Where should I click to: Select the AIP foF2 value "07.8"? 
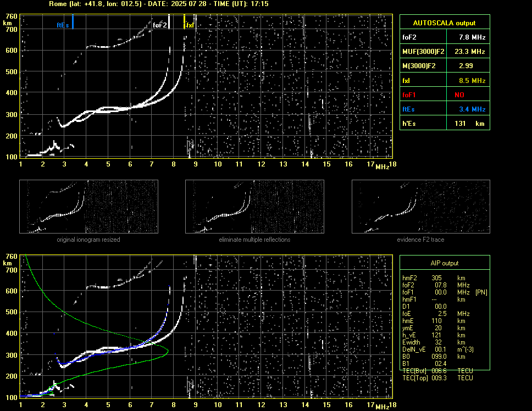click(440, 285)
